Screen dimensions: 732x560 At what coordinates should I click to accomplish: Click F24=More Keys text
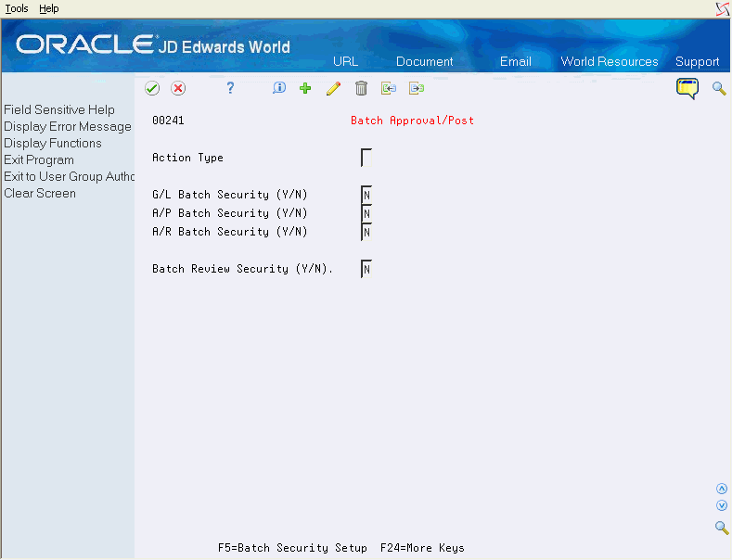(422, 548)
